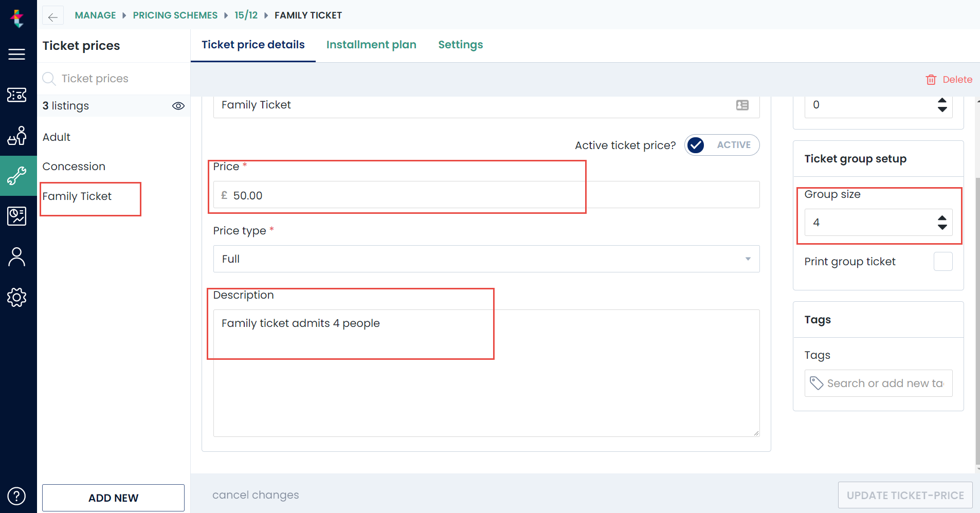This screenshot has height=513, width=980.
Task: Click the ADD NEW button
Action: [x=113, y=498]
